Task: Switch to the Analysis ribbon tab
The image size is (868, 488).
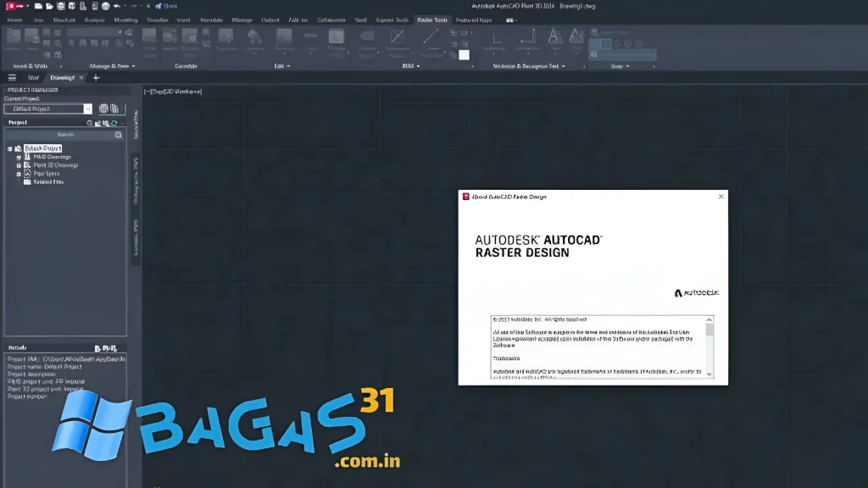Action: point(95,20)
